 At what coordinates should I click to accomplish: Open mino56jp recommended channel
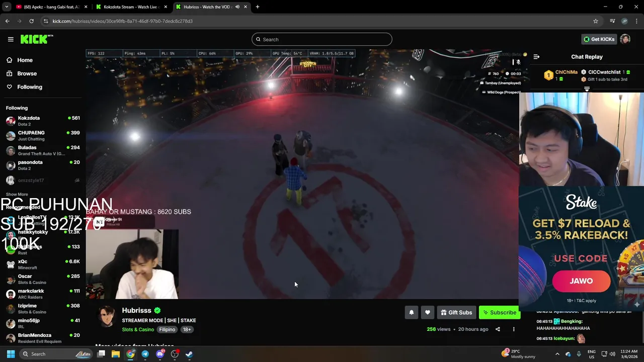pyautogui.click(x=42, y=323)
